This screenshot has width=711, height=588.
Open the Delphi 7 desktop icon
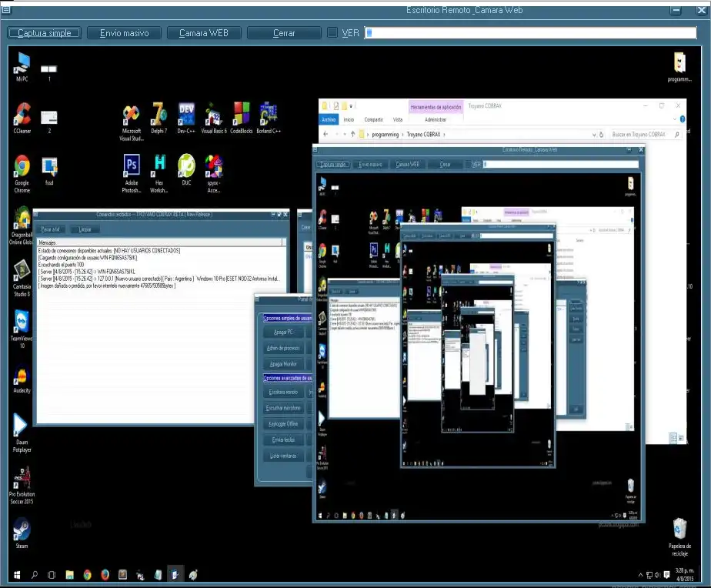click(159, 118)
